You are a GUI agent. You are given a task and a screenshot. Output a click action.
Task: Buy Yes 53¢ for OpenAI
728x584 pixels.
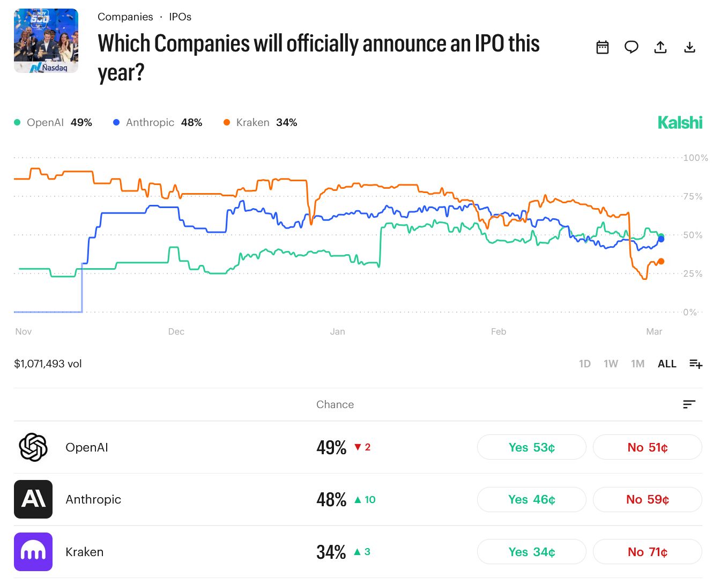click(531, 447)
